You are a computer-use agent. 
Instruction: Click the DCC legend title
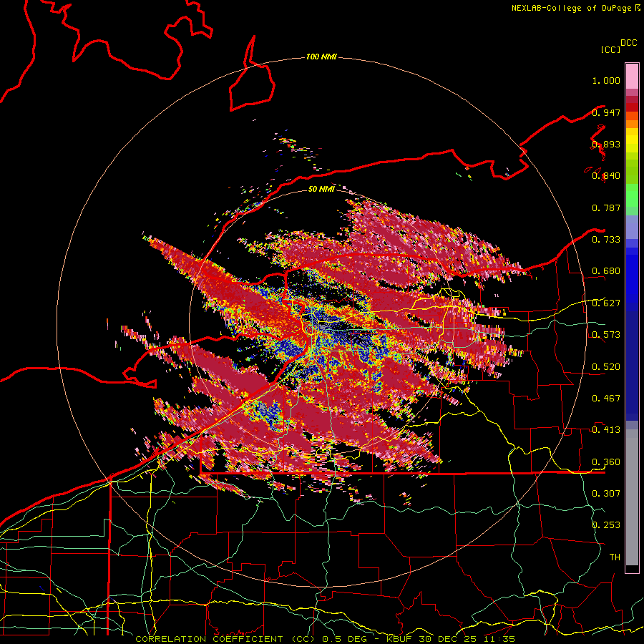tap(628, 43)
